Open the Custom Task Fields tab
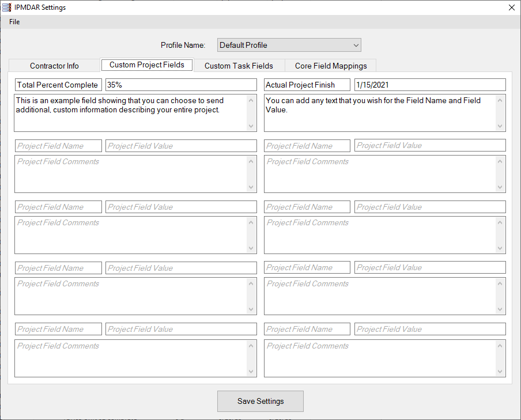This screenshot has width=521, height=420. point(239,66)
